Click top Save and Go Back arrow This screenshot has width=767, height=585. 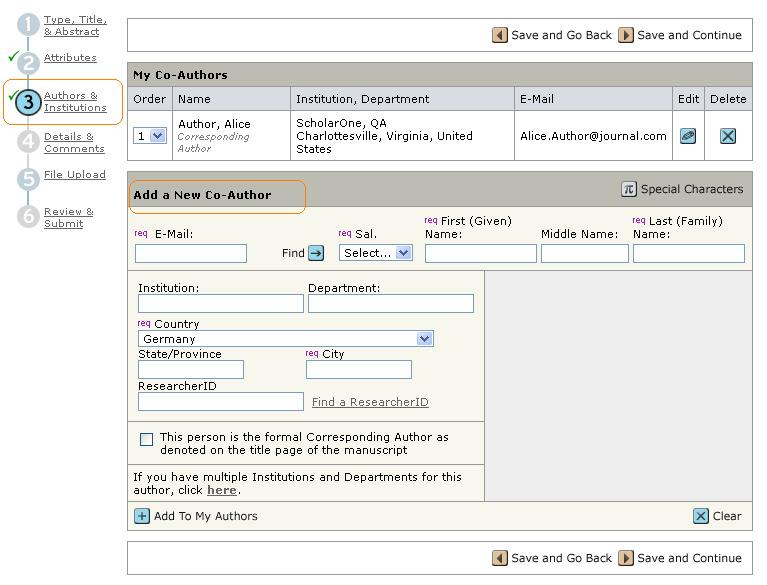click(500, 35)
